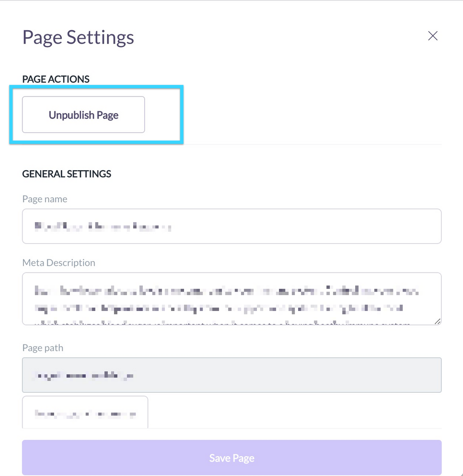Screen dimensions: 463x476
Task: Click the blurred text in Page path
Action: [83, 376]
